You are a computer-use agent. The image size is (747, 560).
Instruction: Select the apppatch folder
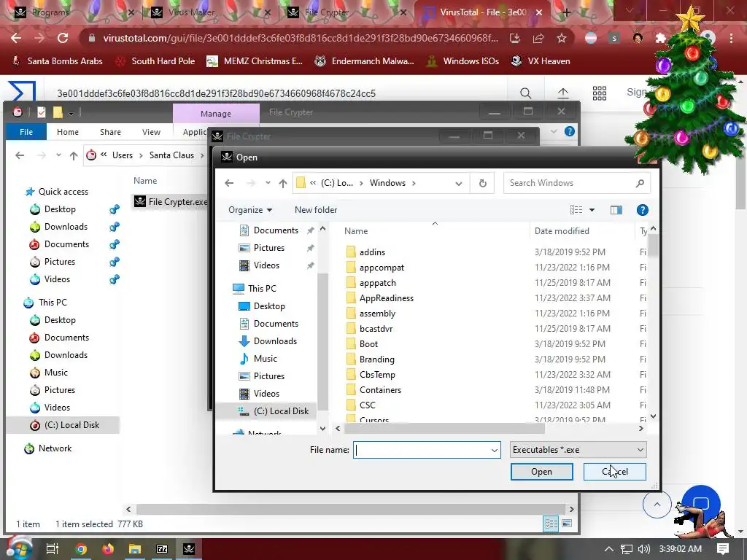pyautogui.click(x=377, y=283)
